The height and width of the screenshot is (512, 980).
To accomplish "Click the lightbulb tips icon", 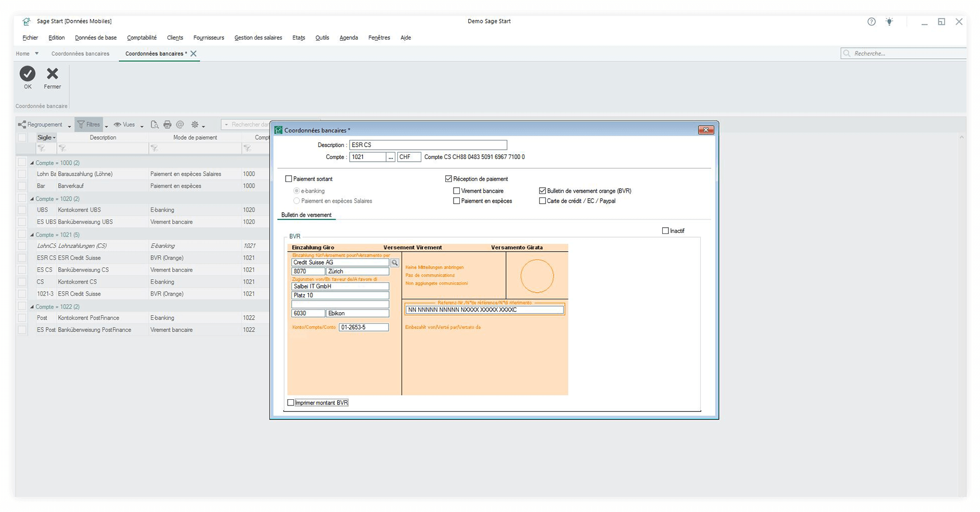I will (889, 22).
